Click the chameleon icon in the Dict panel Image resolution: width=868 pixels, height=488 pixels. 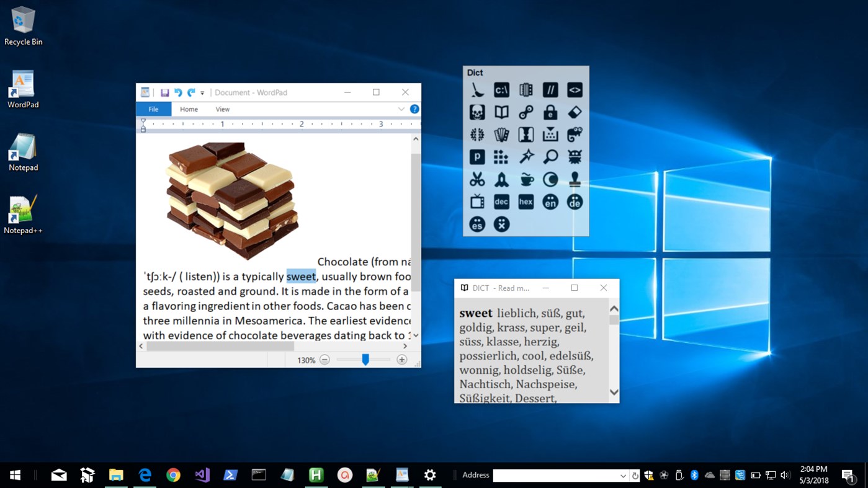[575, 135]
